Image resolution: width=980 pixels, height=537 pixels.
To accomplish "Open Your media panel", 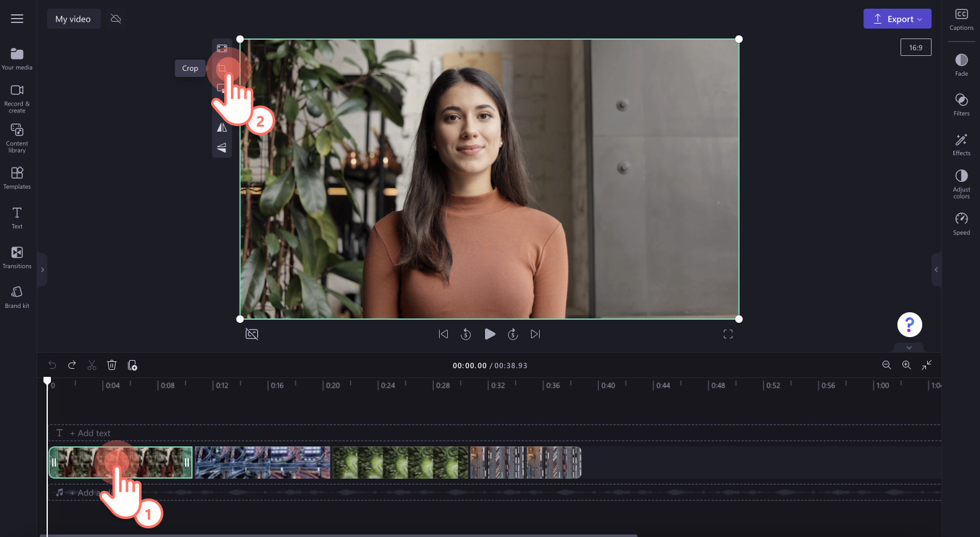I will tap(17, 59).
